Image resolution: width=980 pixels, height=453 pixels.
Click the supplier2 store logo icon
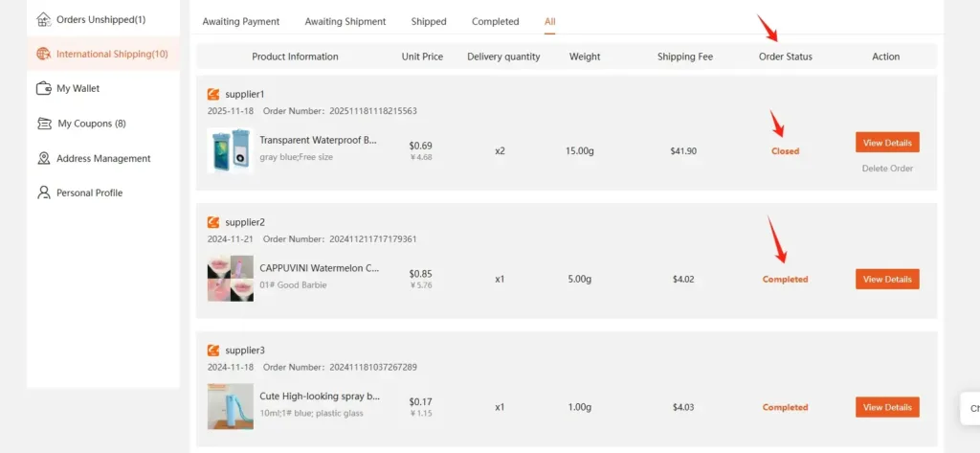213,222
